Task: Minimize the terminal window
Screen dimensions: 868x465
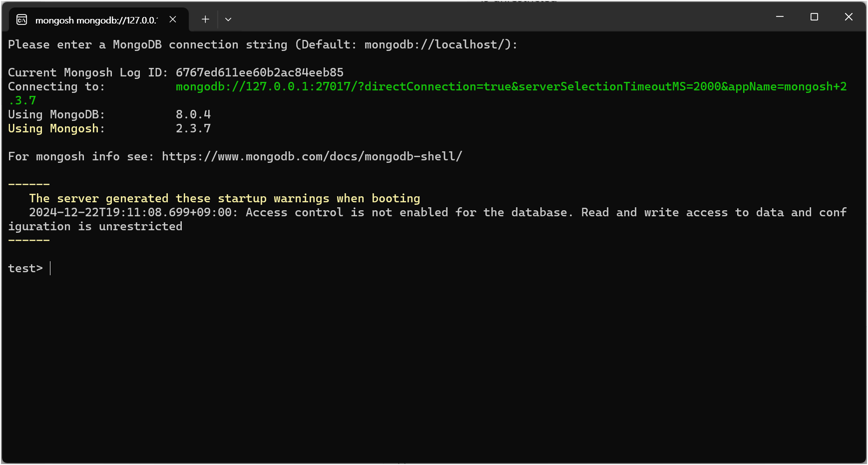Action: [x=780, y=16]
